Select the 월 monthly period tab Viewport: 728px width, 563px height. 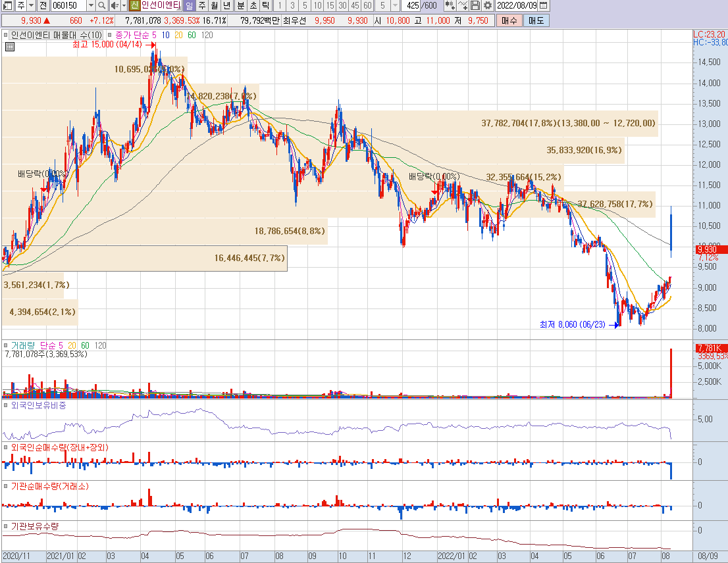(x=215, y=5)
